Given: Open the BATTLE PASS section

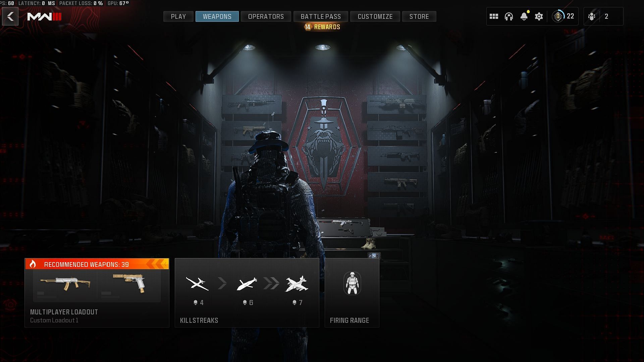Looking at the screenshot, I should pyautogui.click(x=321, y=16).
